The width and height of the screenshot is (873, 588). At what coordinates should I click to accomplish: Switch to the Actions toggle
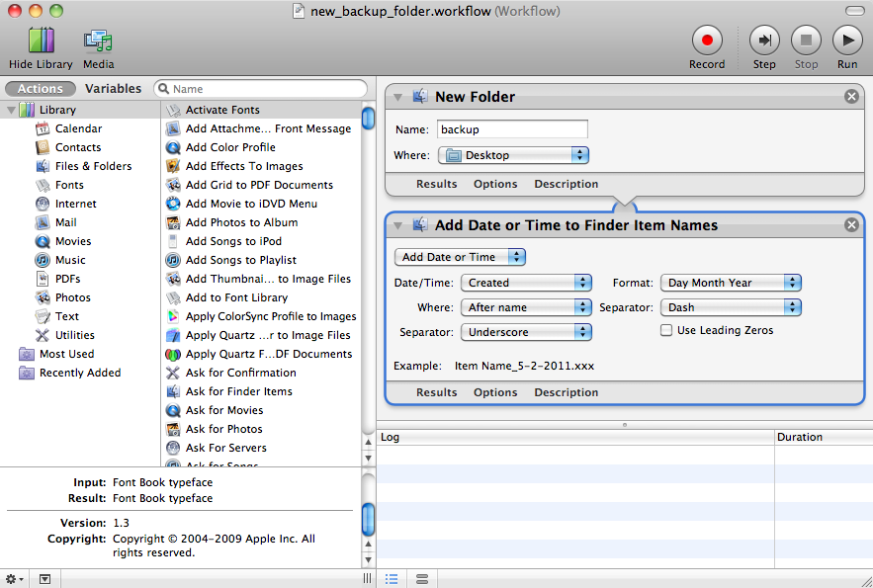tap(41, 88)
